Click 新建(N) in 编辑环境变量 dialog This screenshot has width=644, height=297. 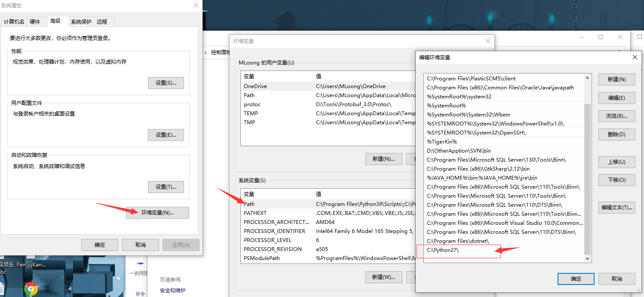616,80
